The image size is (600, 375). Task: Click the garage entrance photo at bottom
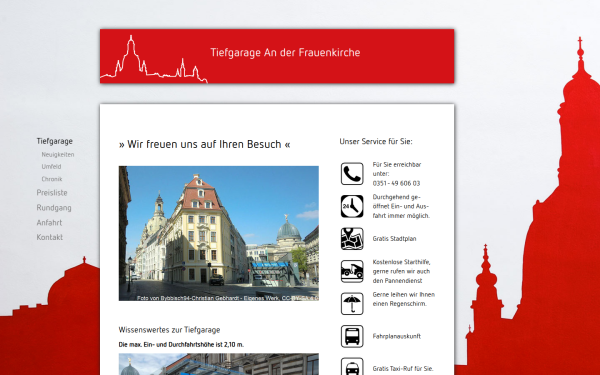[x=218, y=364]
